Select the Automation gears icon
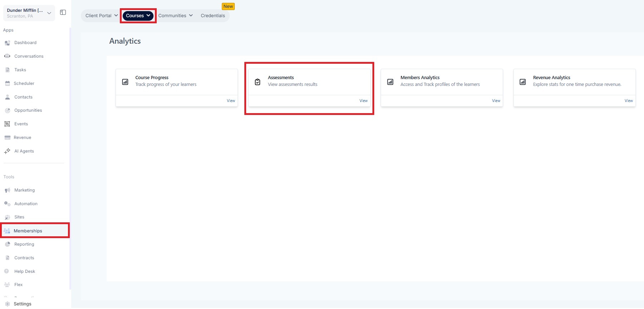The height and width of the screenshot is (309, 644). tap(7, 204)
